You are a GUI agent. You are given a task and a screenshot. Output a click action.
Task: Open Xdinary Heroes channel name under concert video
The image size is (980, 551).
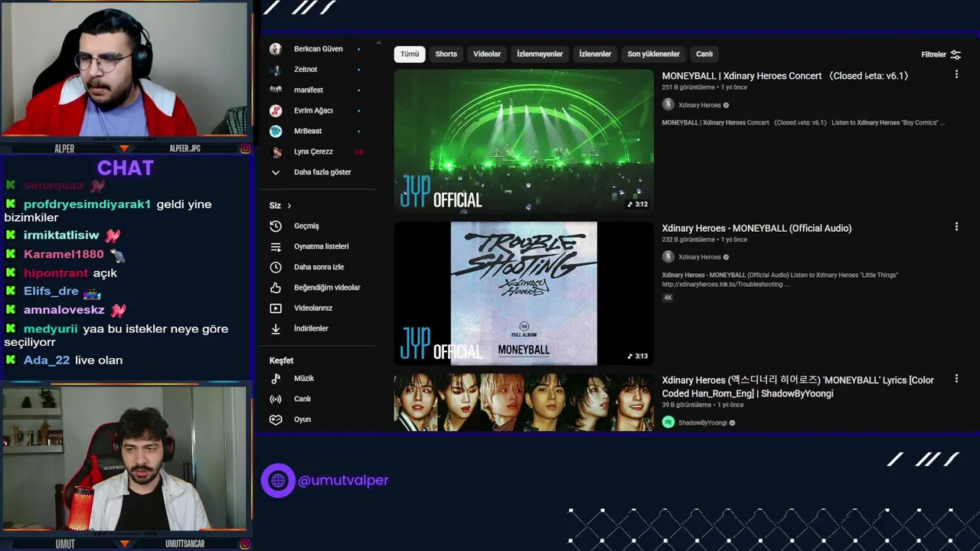tap(700, 106)
